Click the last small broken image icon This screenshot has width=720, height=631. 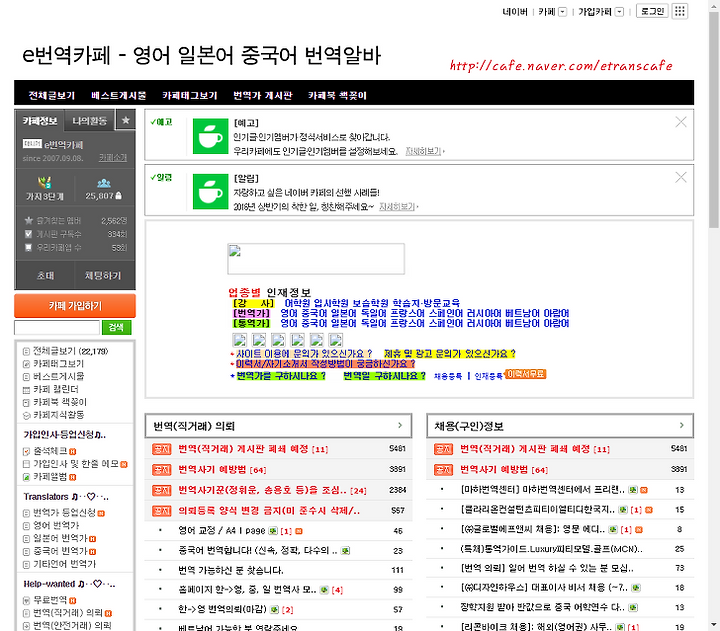pyautogui.click(x=336, y=340)
